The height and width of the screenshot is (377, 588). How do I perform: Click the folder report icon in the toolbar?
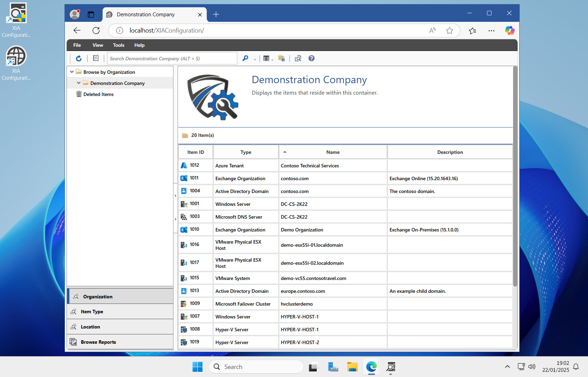pyautogui.click(x=281, y=59)
